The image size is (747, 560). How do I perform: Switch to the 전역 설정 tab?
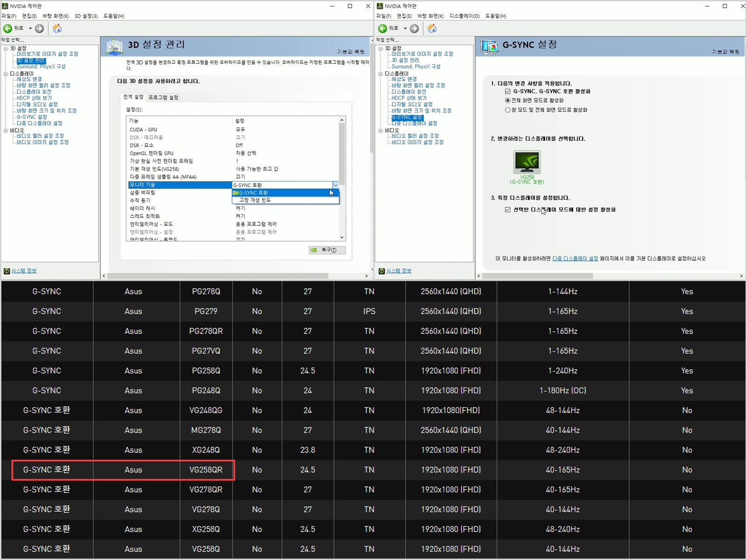(133, 97)
